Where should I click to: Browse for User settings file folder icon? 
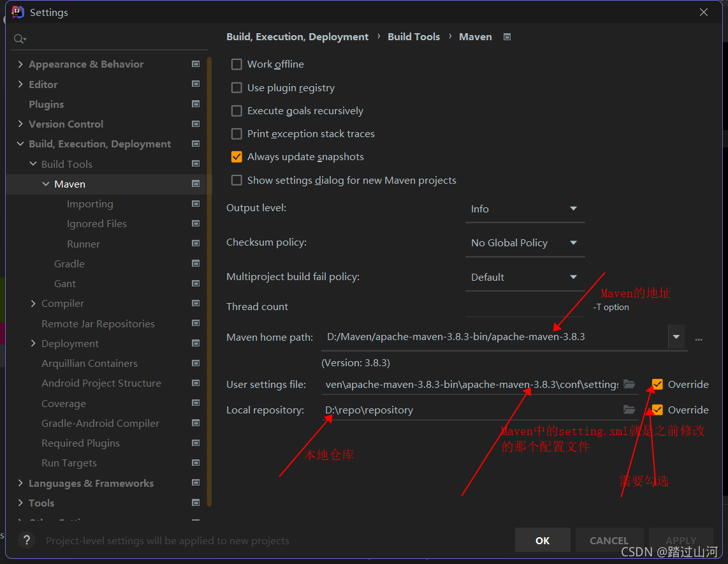click(629, 384)
